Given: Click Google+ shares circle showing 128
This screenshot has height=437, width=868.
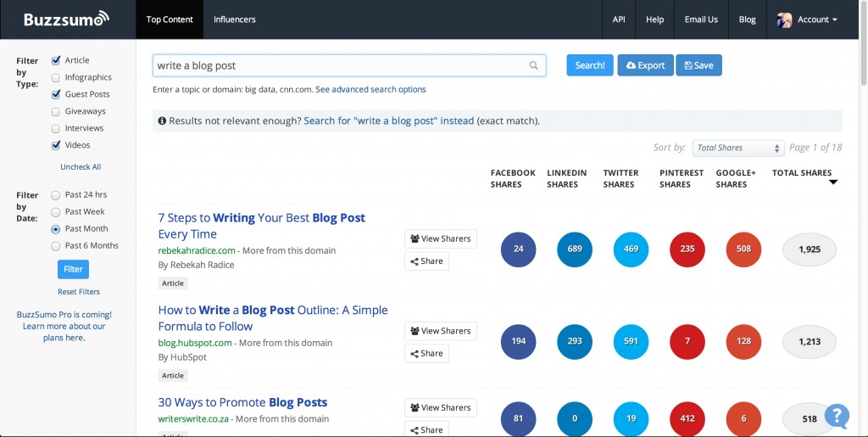Looking at the screenshot, I should click(x=743, y=341).
